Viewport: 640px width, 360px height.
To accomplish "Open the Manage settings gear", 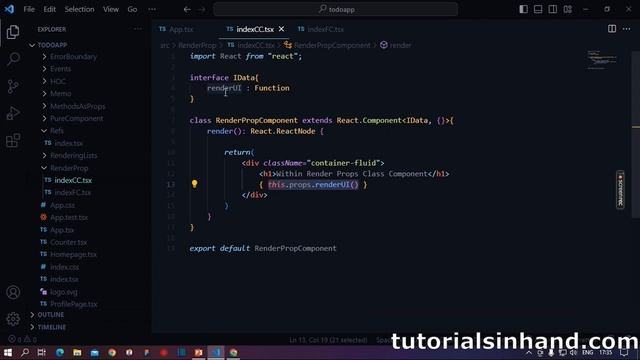I will point(13,319).
